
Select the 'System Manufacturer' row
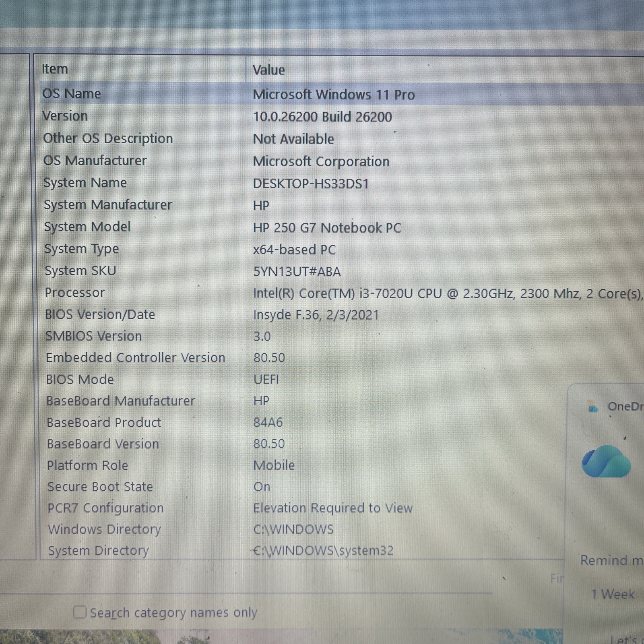coord(108,205)
